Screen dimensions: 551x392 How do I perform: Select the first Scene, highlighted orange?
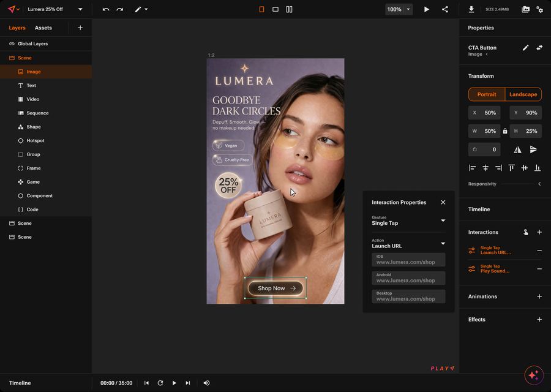point(46,58)
